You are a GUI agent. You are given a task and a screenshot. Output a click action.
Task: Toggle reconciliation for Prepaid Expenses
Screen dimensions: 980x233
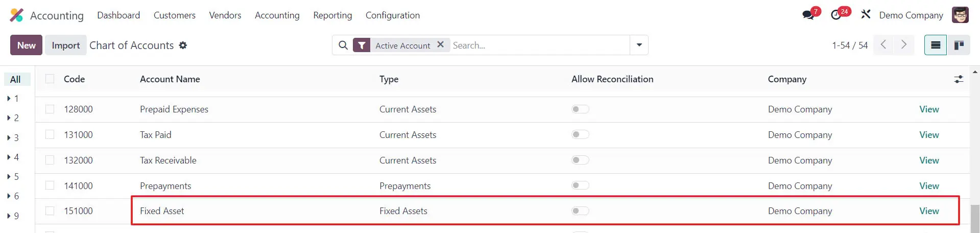tap(580, 109)
